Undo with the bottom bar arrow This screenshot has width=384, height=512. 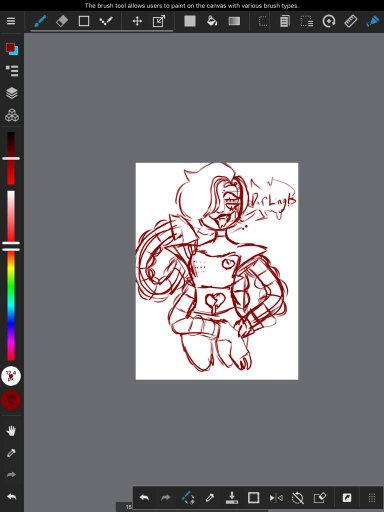tap(144, 498)
